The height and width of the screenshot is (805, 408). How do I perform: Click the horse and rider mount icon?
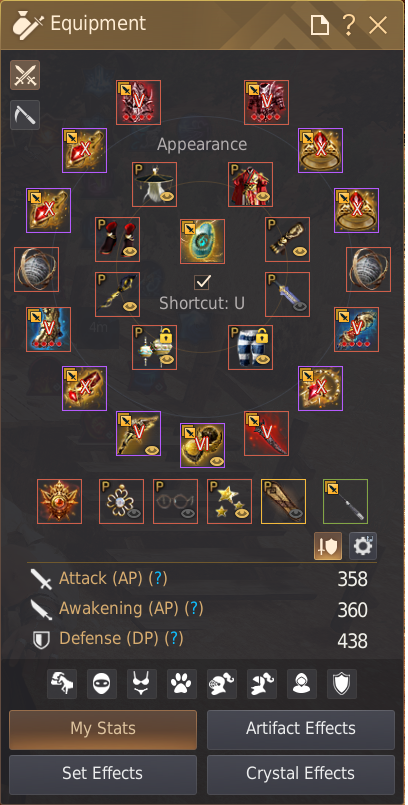[x=62, y=683]
